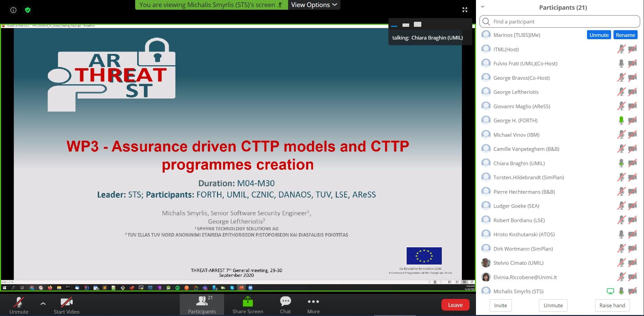Click George Bravos muted microphone icon
This screenshot has width=644, height=316.
[x=621, y=78]
